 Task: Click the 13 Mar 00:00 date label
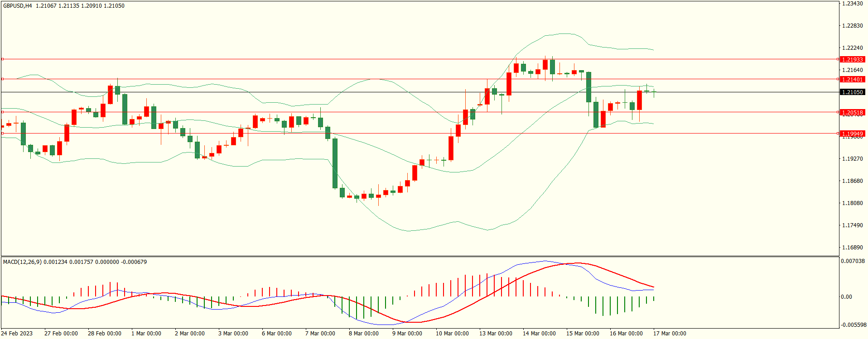coord(496,334)
